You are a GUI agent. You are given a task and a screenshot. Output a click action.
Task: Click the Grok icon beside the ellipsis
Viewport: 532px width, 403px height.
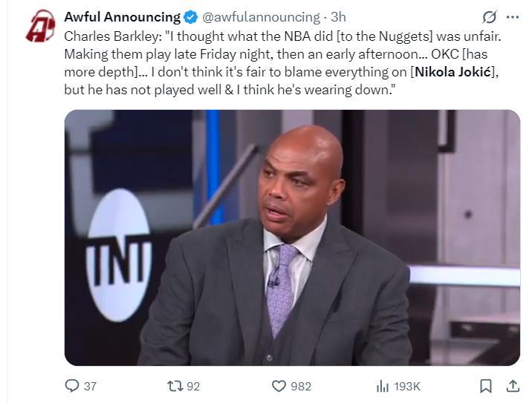(x=490, y=16)
